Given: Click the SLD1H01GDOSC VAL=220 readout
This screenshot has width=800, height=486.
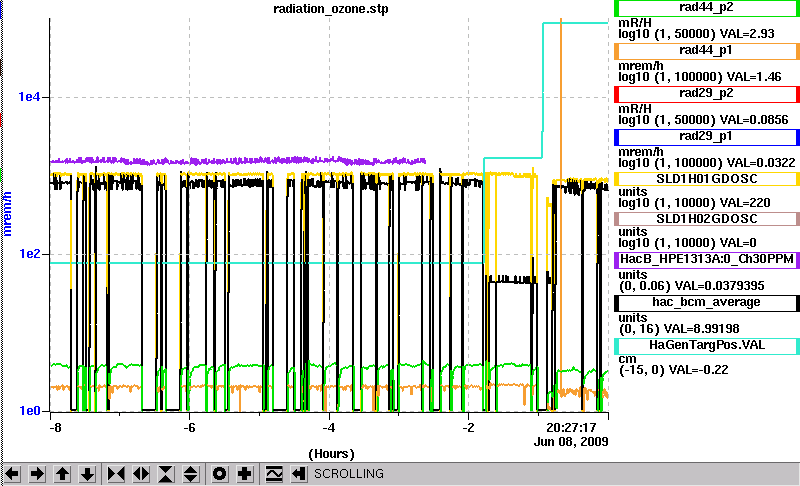Looking at the screenshot, I should coord(745,203).
